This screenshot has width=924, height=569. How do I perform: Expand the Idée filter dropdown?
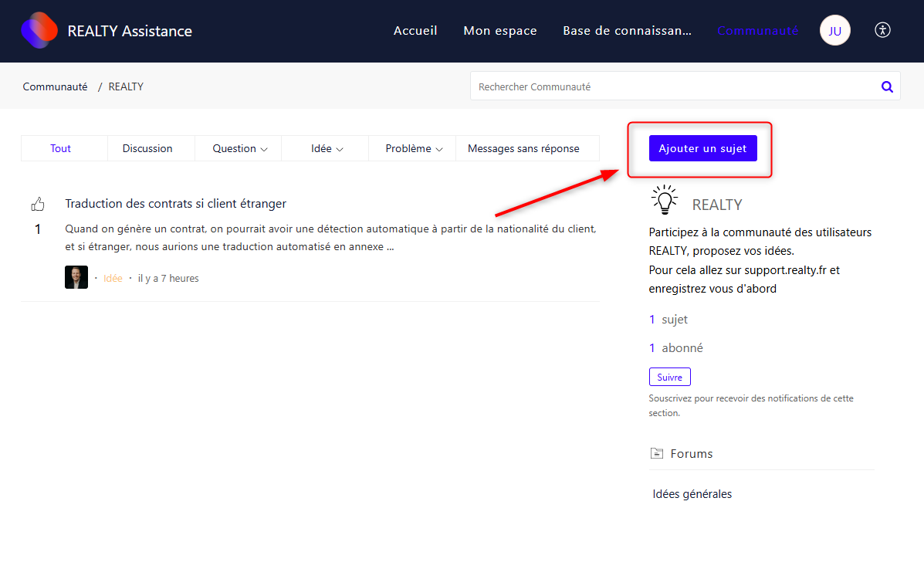tap(327, 148)
